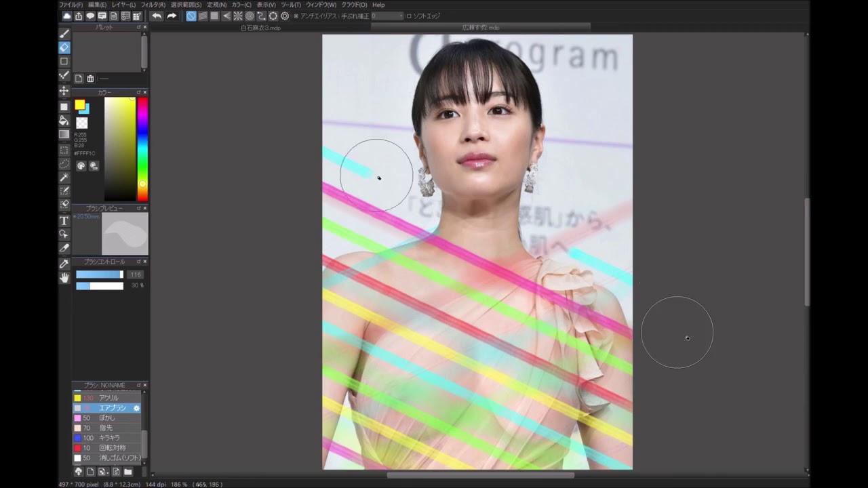The height and width of the screenshot is (488, 868).
Task: Select the Eyedropper tool
Action: point(64,264)
